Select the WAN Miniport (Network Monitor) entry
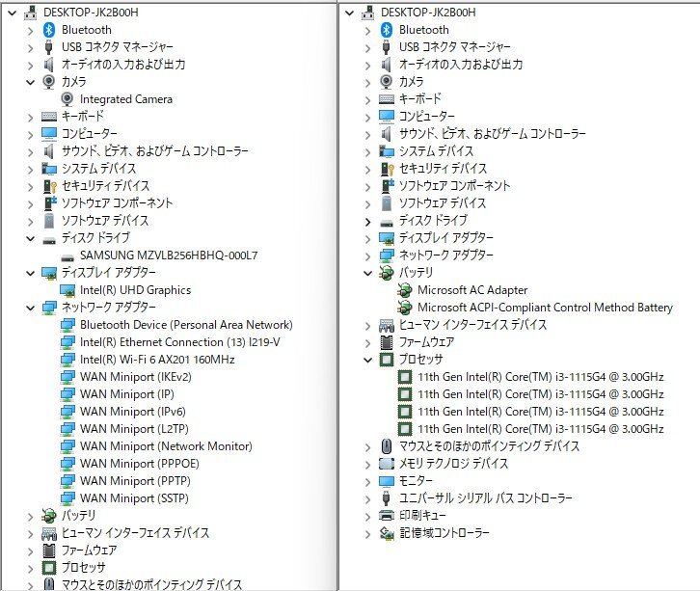 pos(166,446)
